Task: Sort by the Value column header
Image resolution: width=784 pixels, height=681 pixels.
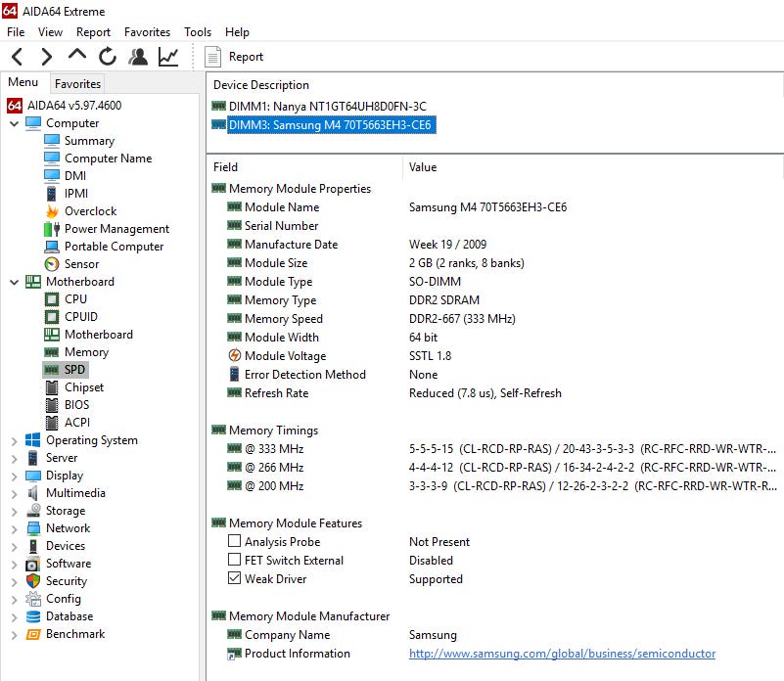Action: pos(592,167)
